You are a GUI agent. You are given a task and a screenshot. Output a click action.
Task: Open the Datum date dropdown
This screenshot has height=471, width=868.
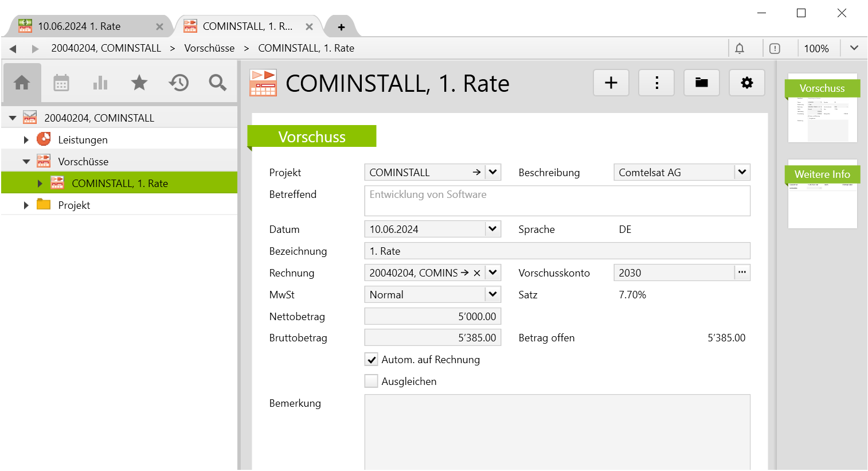(x=492, y=229)
